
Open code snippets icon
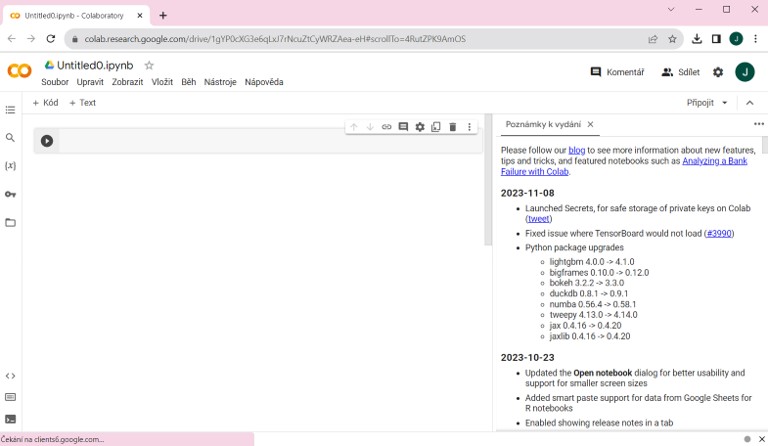[x=10, y=376]
